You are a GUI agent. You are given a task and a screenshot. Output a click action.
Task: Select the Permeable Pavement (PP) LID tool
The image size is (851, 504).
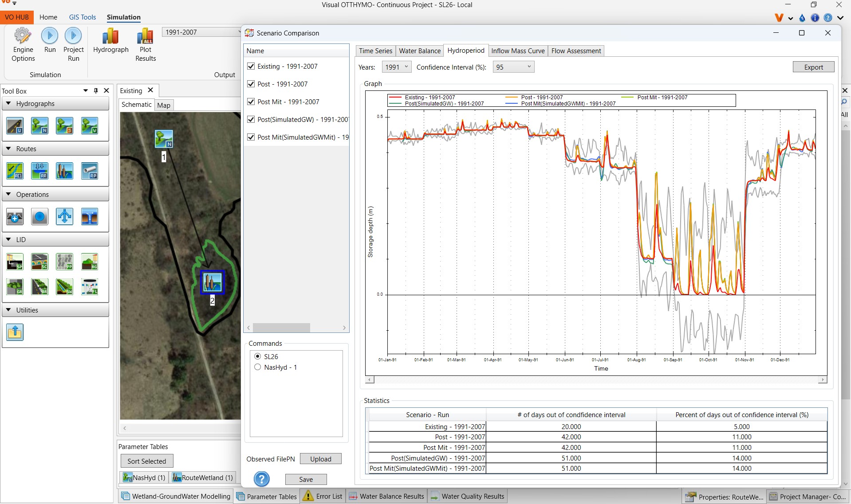coord(64,262)
